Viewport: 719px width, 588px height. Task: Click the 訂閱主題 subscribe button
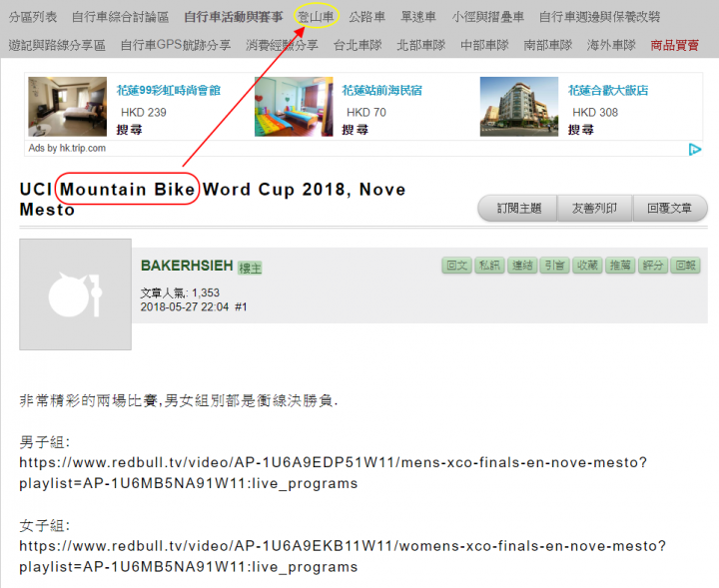coord(518,209)
